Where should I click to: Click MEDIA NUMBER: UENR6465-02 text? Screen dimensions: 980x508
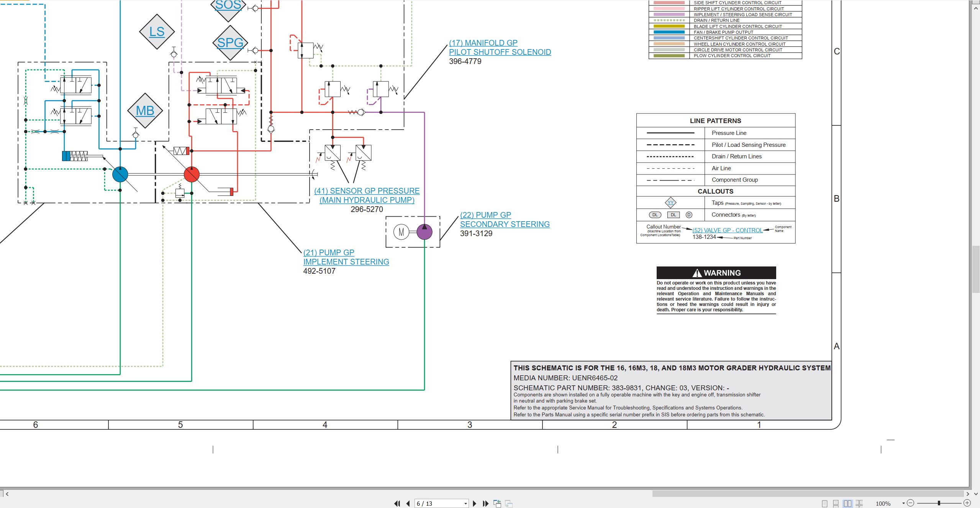click(565, 378)
